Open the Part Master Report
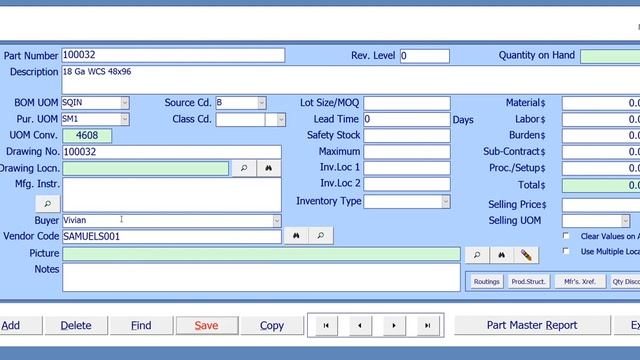640x360 pixels. (x=532, y=325)
